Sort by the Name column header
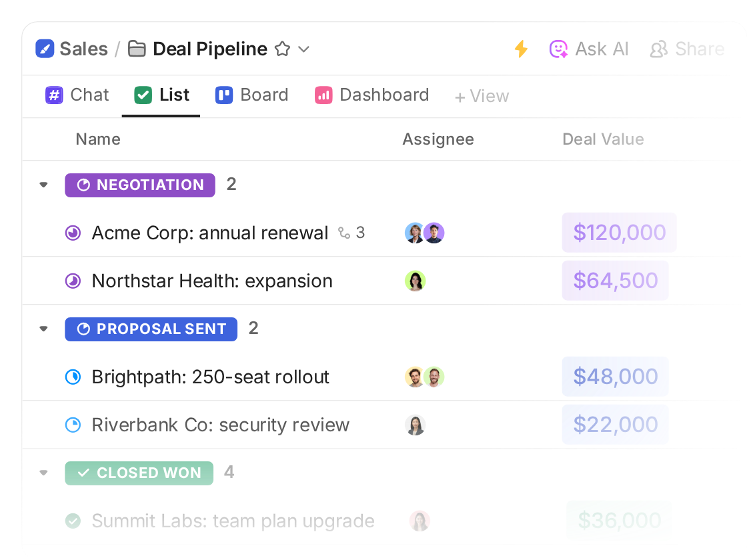747x560 pixels. (98, 139)
